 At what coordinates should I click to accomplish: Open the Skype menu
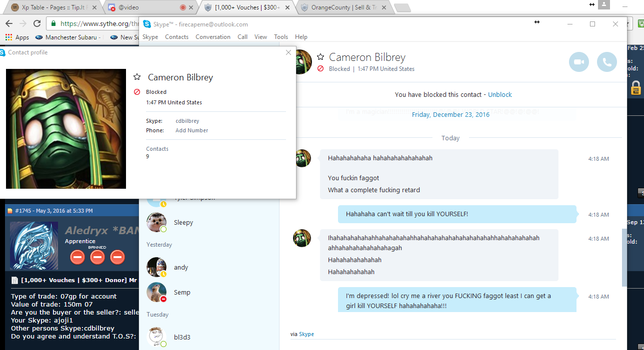150,37
